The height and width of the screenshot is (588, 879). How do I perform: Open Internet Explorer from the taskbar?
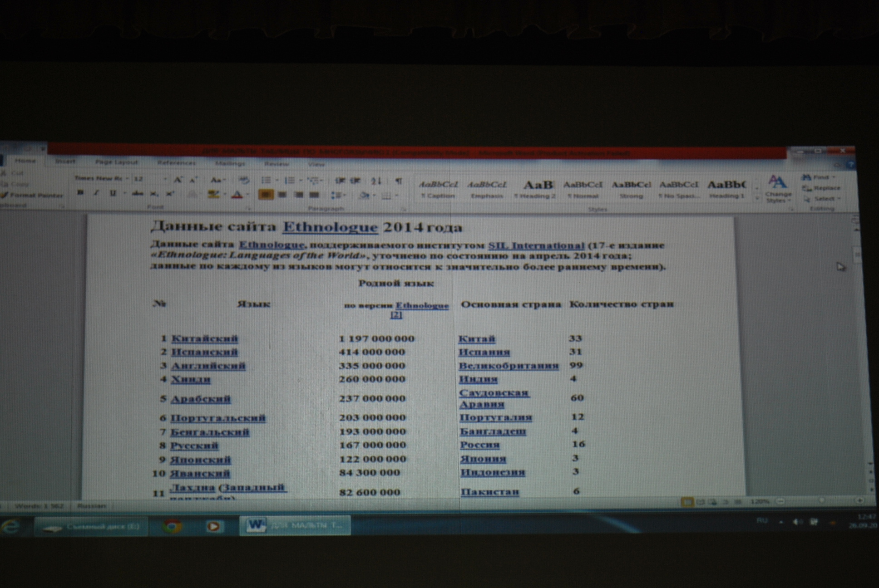coord(11,527)
